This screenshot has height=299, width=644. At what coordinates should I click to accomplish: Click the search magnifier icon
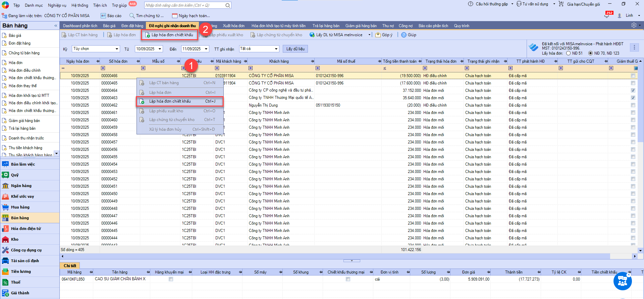228,5
